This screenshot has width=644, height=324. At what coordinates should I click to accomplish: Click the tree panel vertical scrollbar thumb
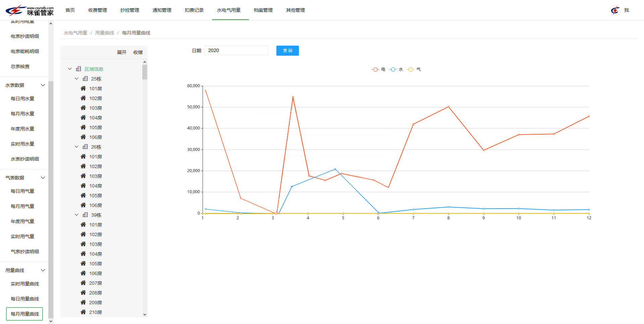(x=145, y=72)
